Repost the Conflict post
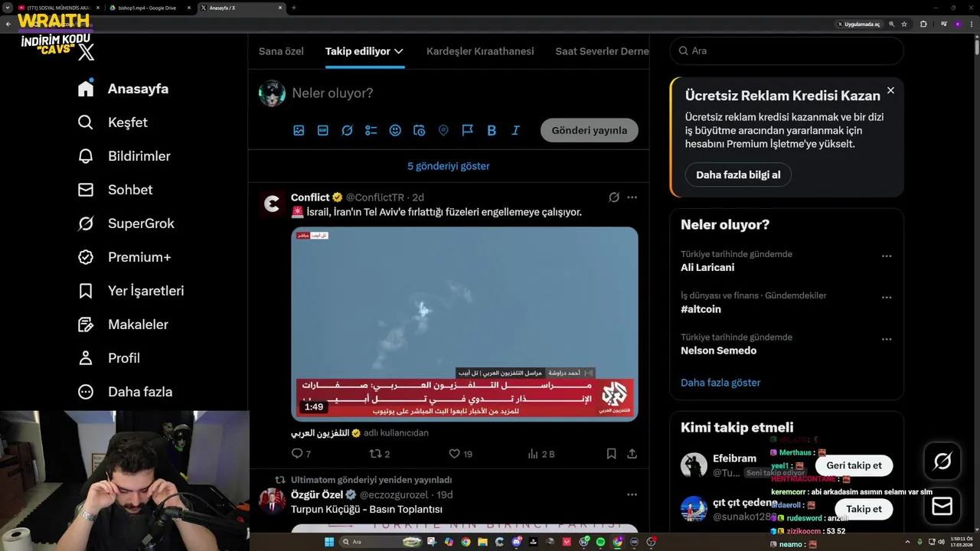The height and width of the screenshot is (551, 980). (x=375, y=454)
